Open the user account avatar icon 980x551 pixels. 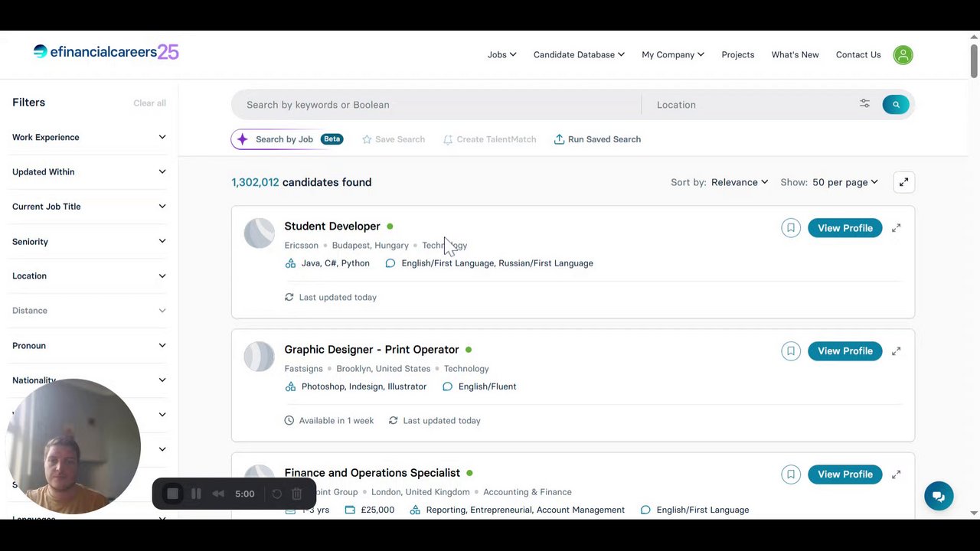tap(903, 55)
